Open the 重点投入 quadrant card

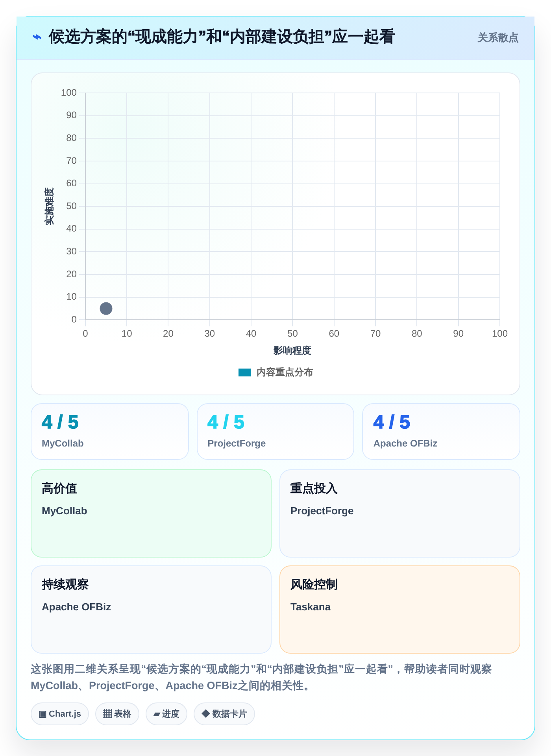400,513
